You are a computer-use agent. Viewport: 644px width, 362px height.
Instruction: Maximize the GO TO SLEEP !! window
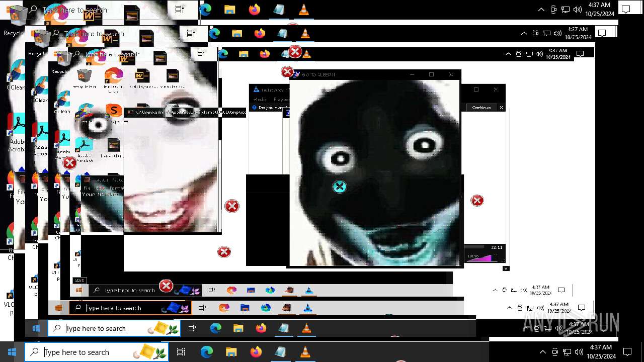pos(431,74)
